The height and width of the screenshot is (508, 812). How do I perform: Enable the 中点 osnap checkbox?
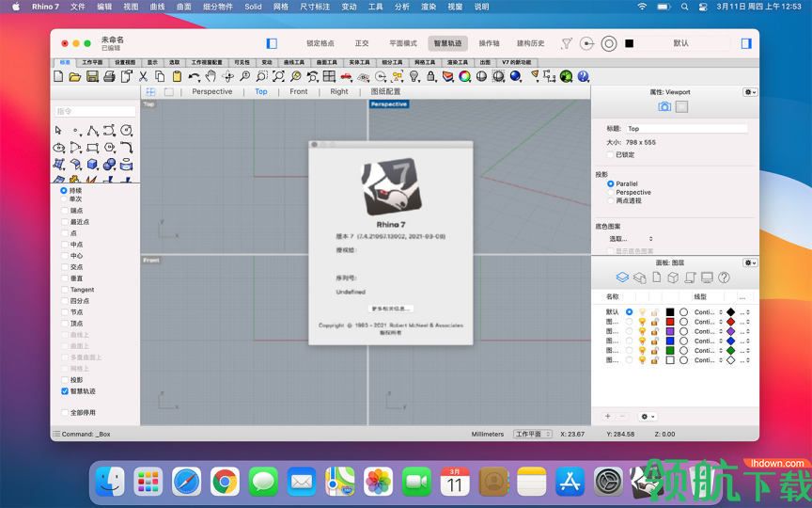(65, 245)
